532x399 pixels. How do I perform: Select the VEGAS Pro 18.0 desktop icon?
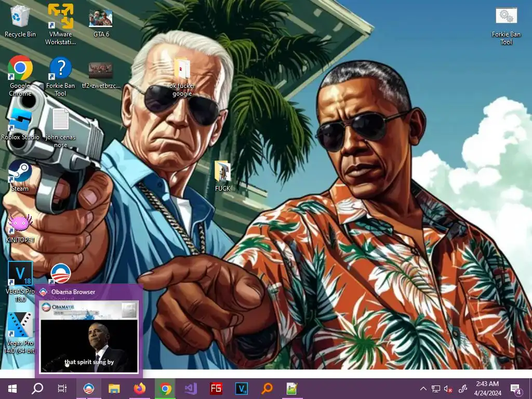tap(20, 282)
